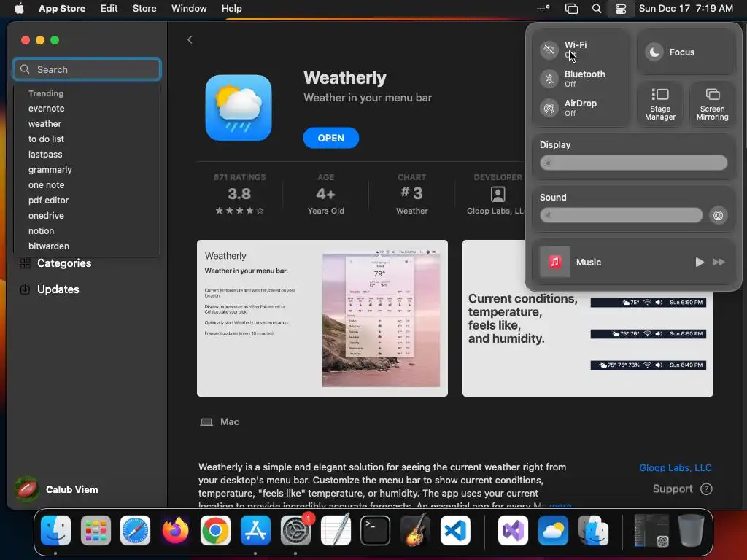Select trending search 'grammarly'
Screen dimensions: 747x560
50,169
